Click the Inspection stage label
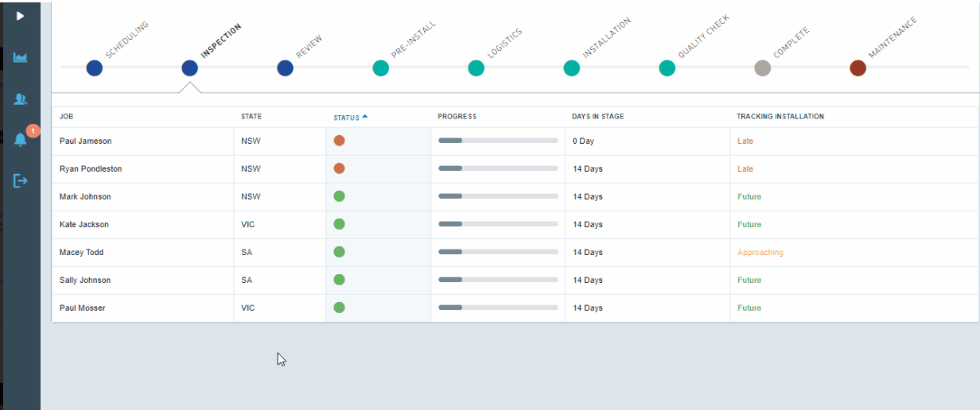Screen dimensions: 980x410 (221, 41)
